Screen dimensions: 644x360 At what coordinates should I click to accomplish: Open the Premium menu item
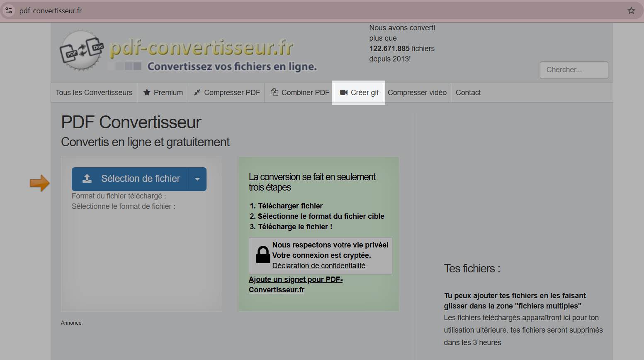163,93
